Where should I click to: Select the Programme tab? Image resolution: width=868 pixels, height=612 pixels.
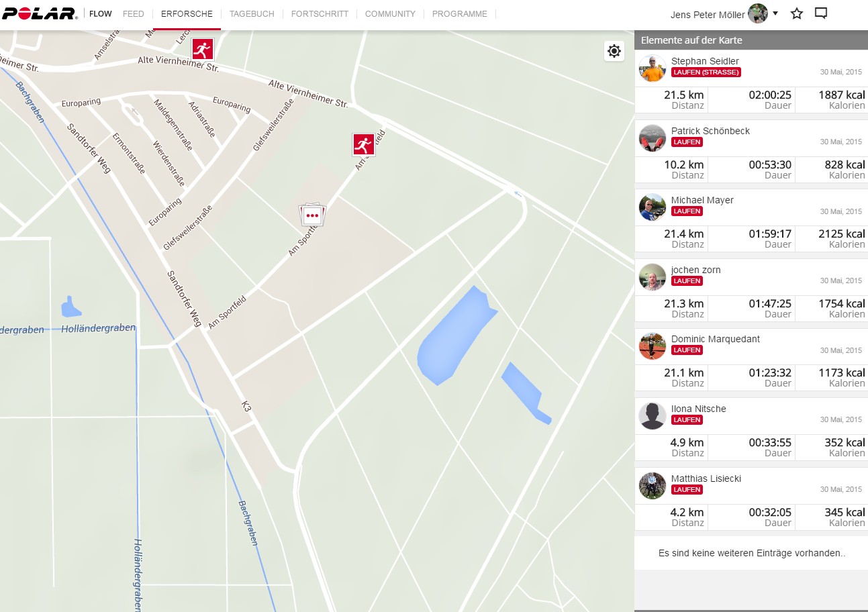pos(459,14)
